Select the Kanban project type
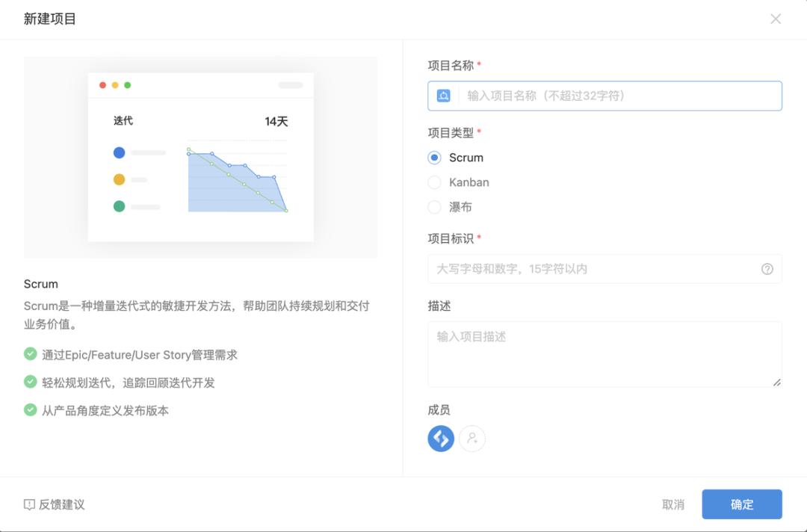This screenshot has width=807, height=532. pyautogui.click(x=434, y=182)
